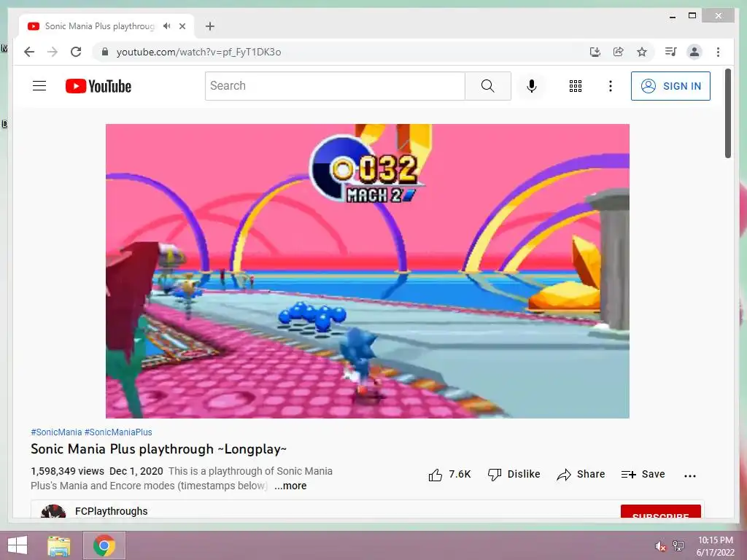Bookmark this page with star
This screenshot has height=560, width=747.
[x=642, y=52]
